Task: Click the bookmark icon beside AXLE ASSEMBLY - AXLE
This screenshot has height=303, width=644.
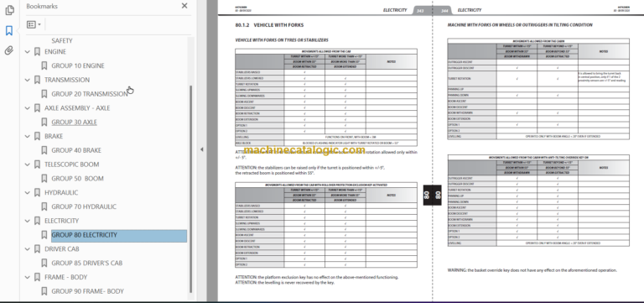Action: pyautogui.click(x=38, y=108)
